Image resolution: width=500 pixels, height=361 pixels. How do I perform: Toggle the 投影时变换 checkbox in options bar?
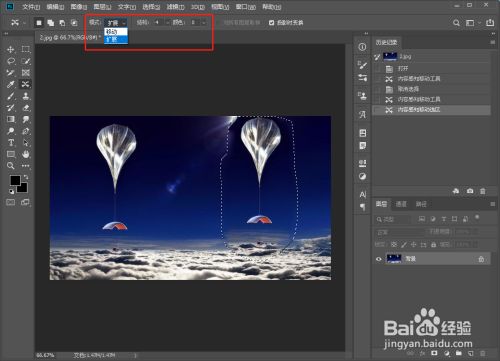pos(271,23)
